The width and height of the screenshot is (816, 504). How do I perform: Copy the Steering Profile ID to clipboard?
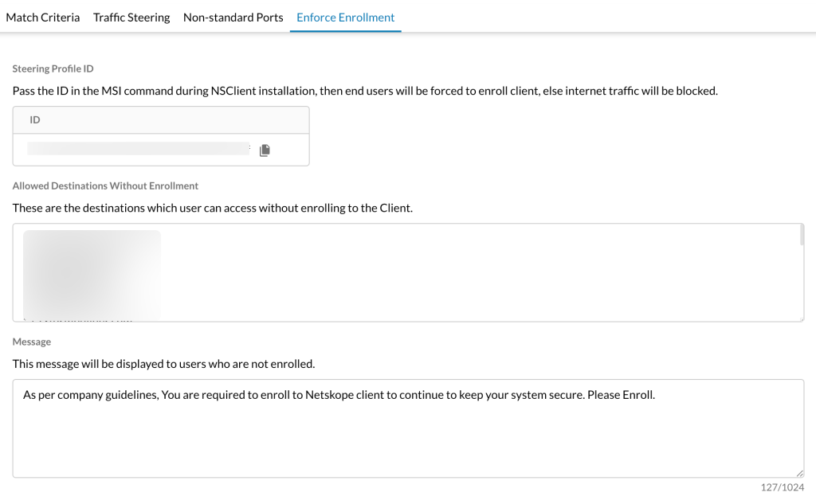pyautogui.click(x=265, y=150)
